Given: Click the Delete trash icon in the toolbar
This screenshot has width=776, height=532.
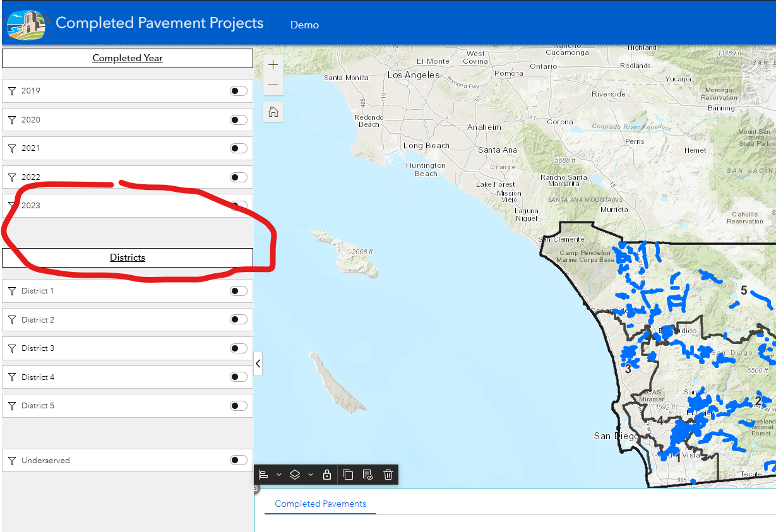Looking at the screenshot, I should [388, 475].
